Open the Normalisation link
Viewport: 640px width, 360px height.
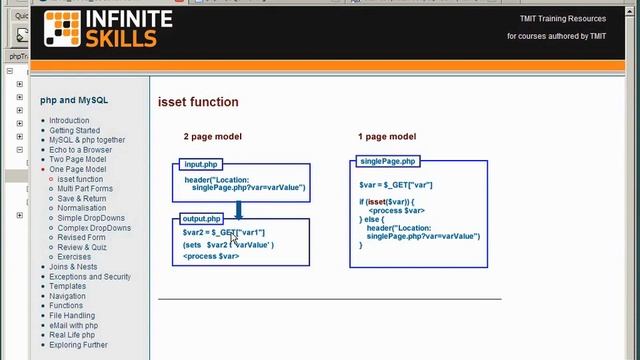pos(82,208)
